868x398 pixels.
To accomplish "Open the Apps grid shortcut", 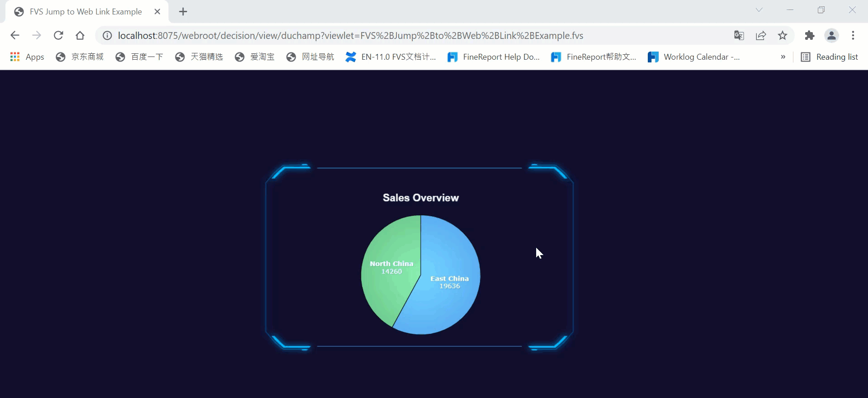I will (x=27, y=57).
